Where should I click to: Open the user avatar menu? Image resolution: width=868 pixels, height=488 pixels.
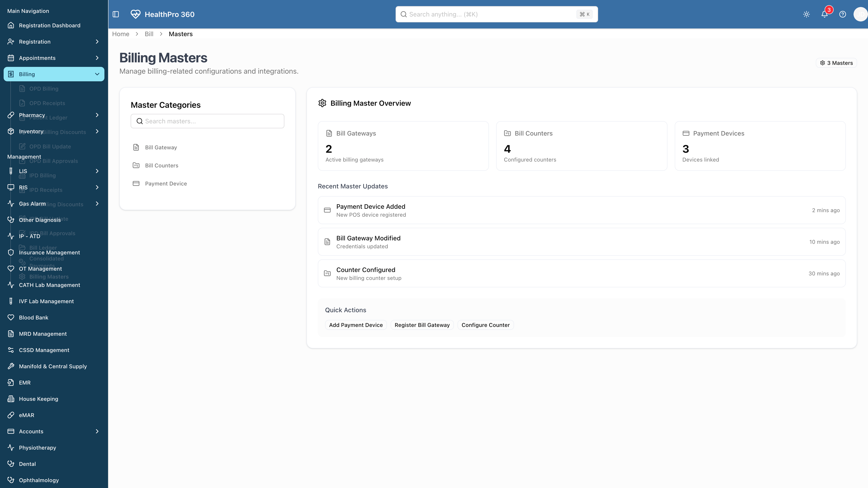pos(861,14)
